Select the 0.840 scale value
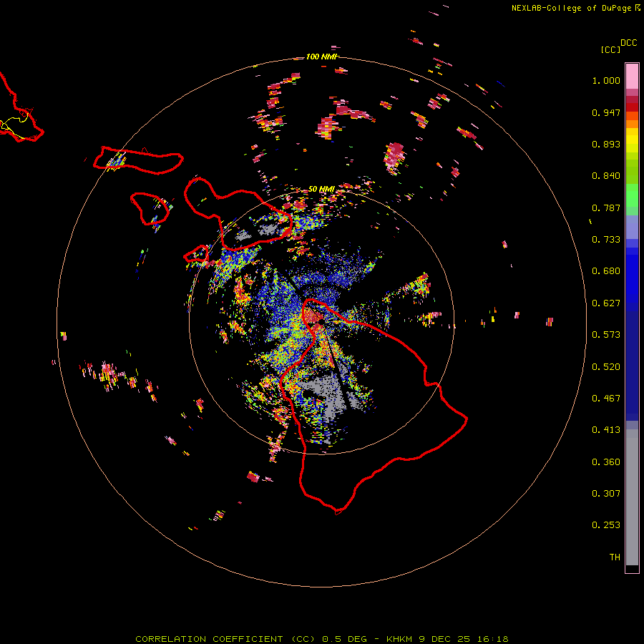Image resolution: width=644 pixels, height=644 pixels. point(606,176)
